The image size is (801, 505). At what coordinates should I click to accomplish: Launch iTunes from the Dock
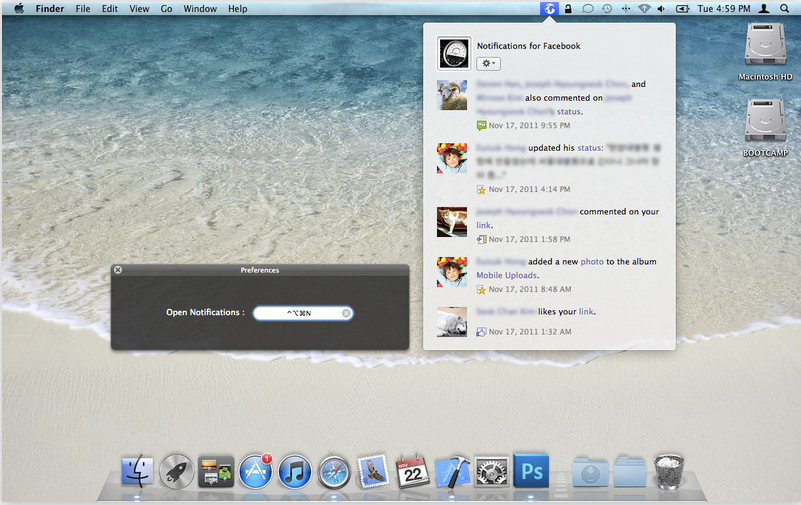click(x=295, y=471)
